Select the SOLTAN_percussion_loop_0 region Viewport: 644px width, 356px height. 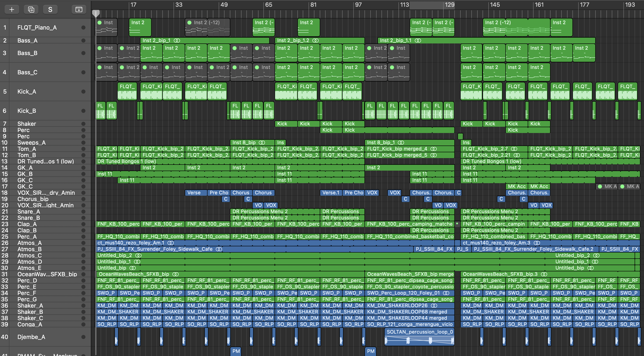419,337
